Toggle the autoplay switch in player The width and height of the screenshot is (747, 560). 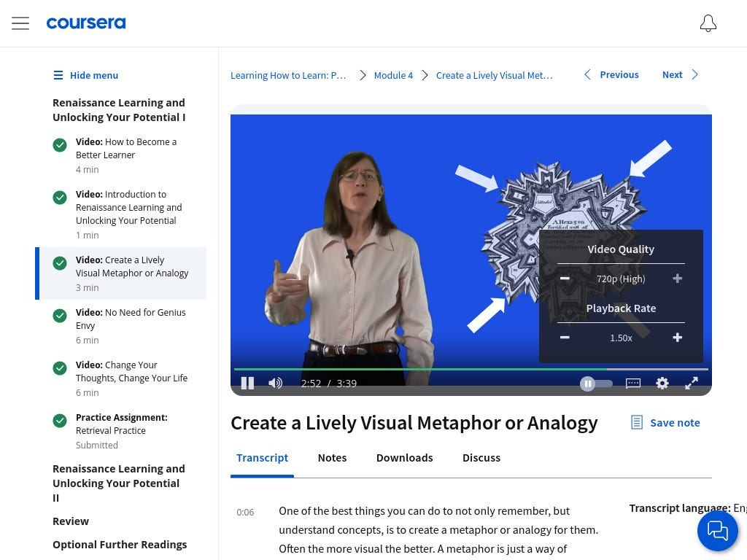click(x=596, y=384)
